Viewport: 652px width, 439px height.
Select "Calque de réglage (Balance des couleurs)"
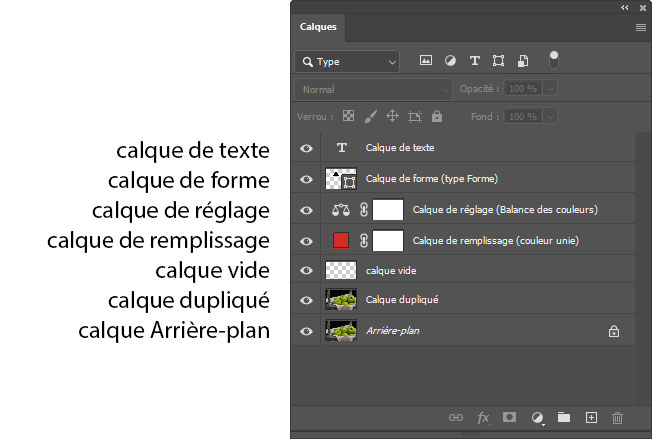tap(505, 210)
